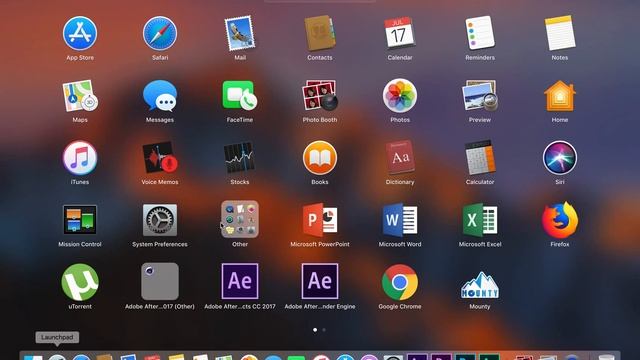
Task: Open the Notes app
Action: (560, 33)
